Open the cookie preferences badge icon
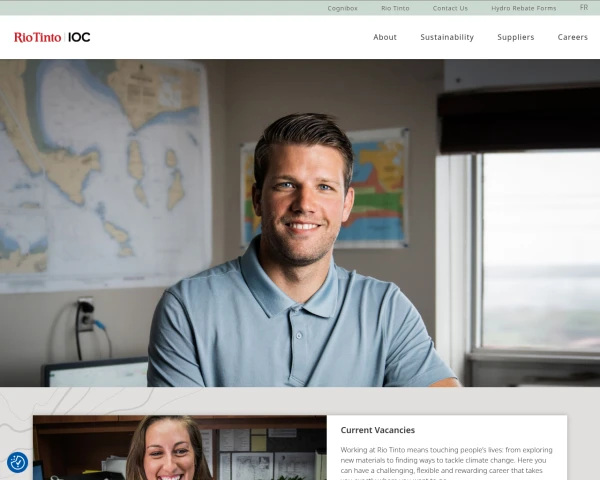The height and width of the screenshot is (480, 600). [x=17, y=462]
